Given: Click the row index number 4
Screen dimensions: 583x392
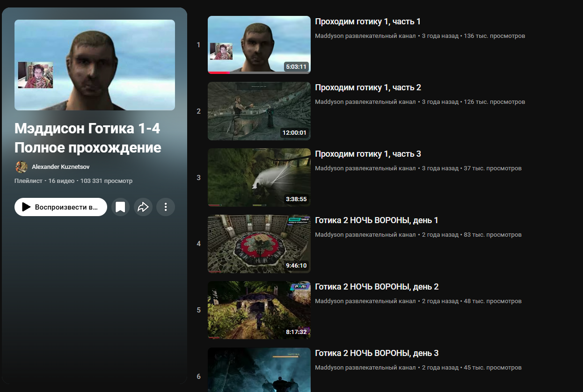Looking at the screenshot, I should [198, 244].
